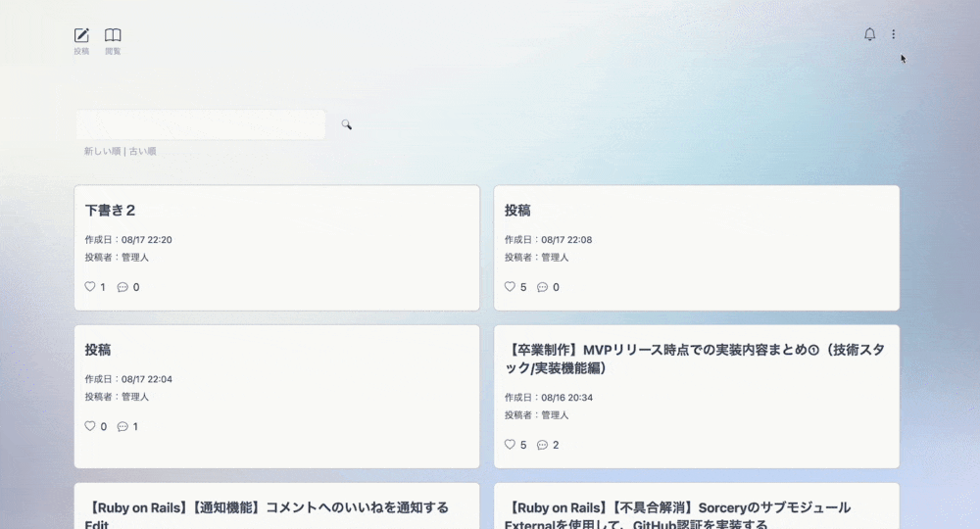Click comment icon on 08/17 22:04 post
This screenshot has height=529, width=980.
[122, 426]
